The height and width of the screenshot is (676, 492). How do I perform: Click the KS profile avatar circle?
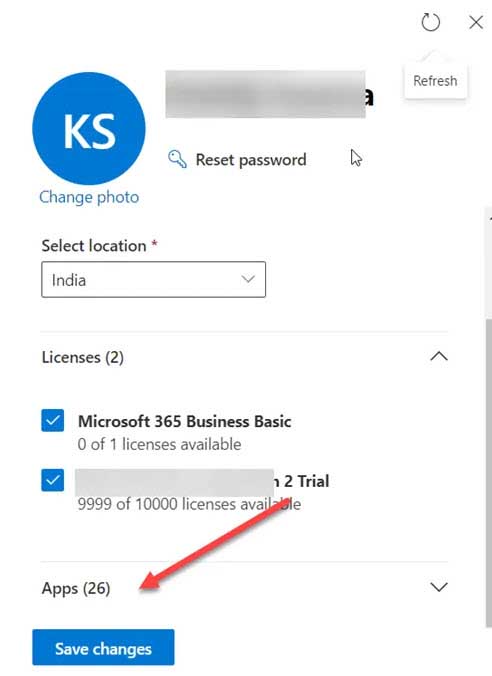tap(89, 128)
